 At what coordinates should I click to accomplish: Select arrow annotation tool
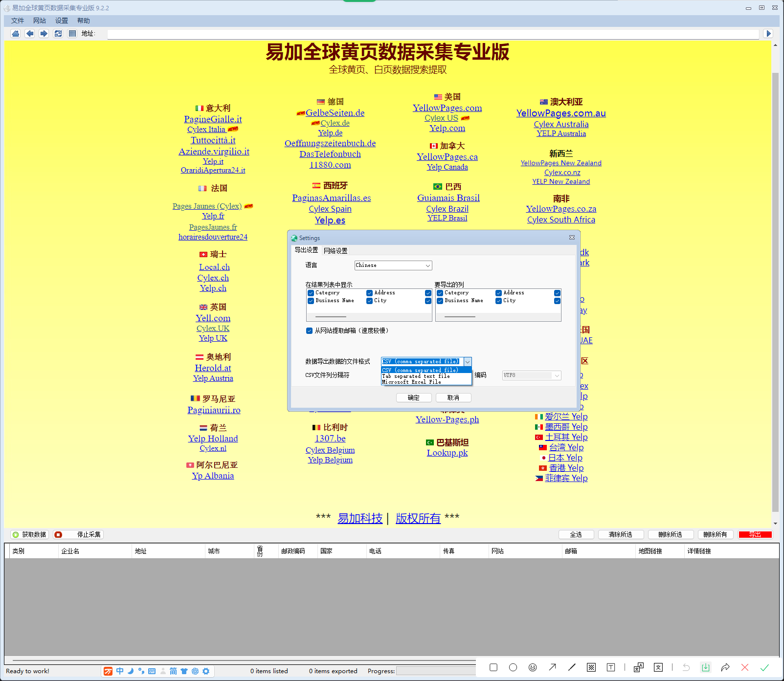pyautogui.click(x=552, y=667)
